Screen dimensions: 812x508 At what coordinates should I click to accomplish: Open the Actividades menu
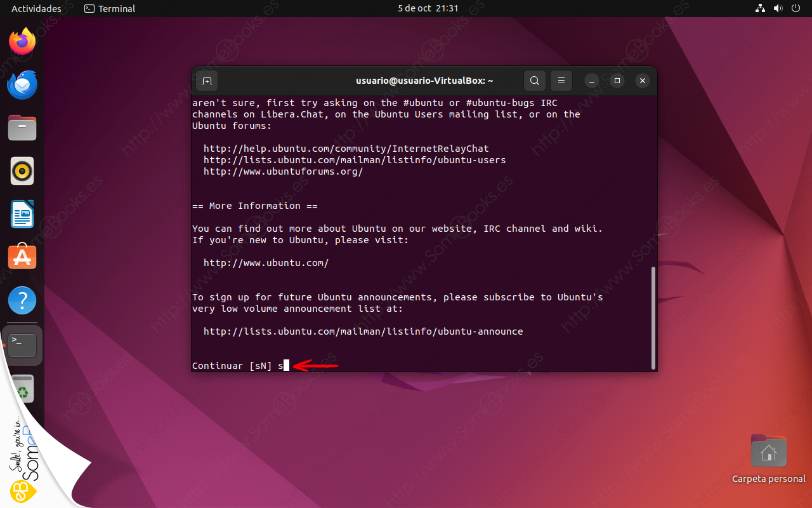click(x=36, y=8)
